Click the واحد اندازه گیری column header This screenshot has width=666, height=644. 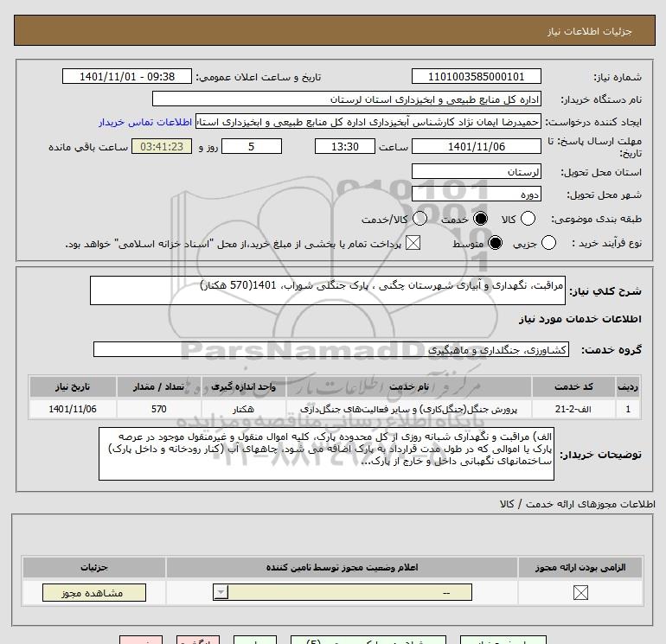(x=244, y=386)
